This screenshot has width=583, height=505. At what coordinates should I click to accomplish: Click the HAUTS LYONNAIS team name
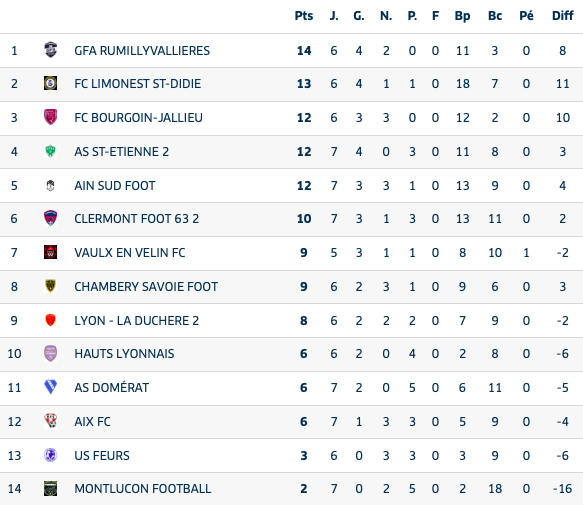(x=124, y=353)
